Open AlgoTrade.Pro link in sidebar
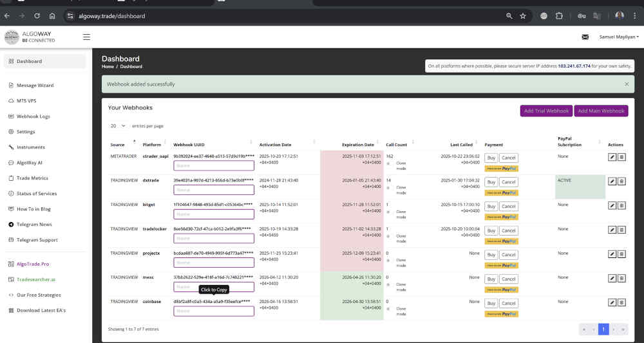 tap(29, 264)
